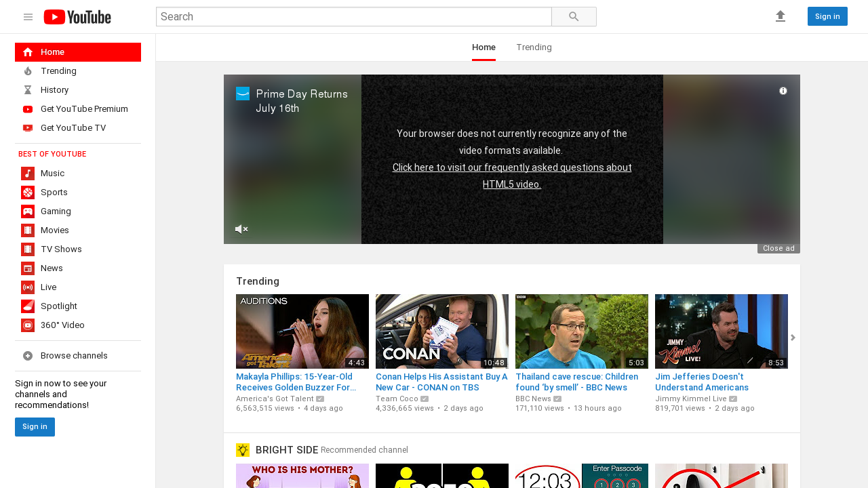868x488 pixels.
Task: Click the search magnifier button
Action: [574, 17]
